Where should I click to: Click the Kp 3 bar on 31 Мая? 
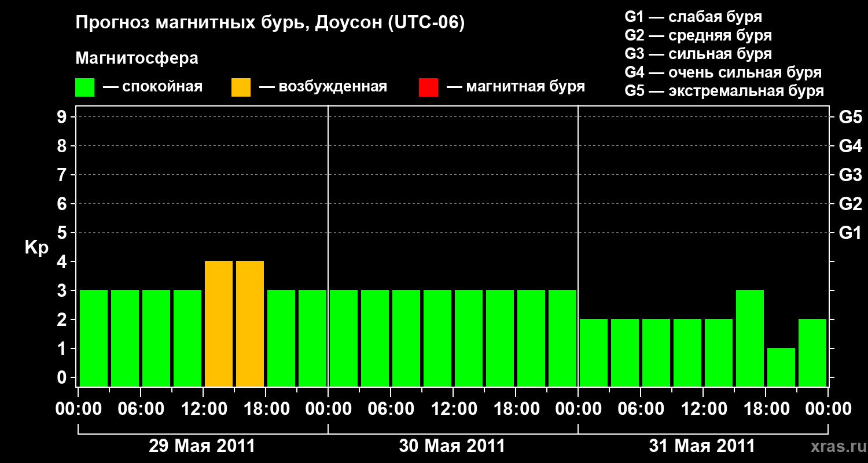click(750, 338)
